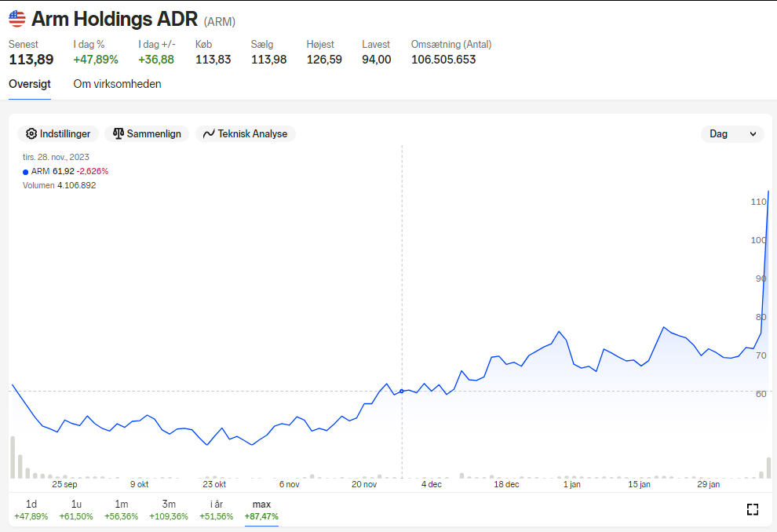Expand the Dag interval dropdown
This screenshot has height=532, width=777.
732,133
